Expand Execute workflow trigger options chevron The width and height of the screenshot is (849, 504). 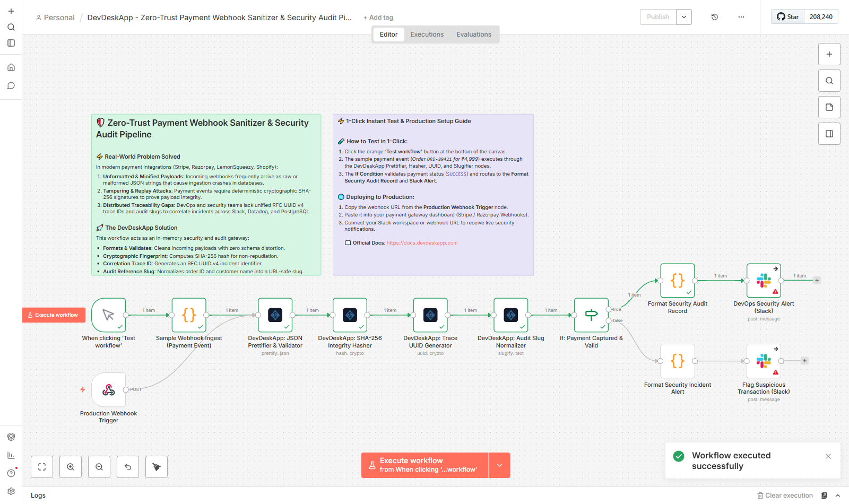pyautogui.click(x=500, y=465)
